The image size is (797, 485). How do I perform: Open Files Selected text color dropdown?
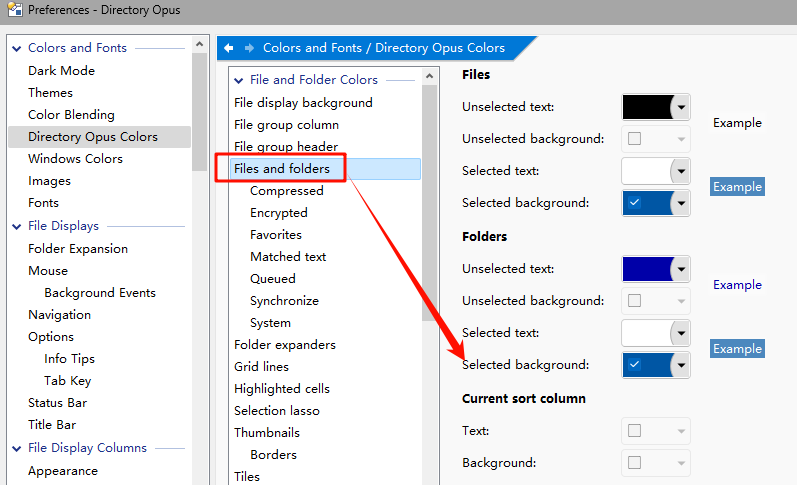click(x=681, y=171)
